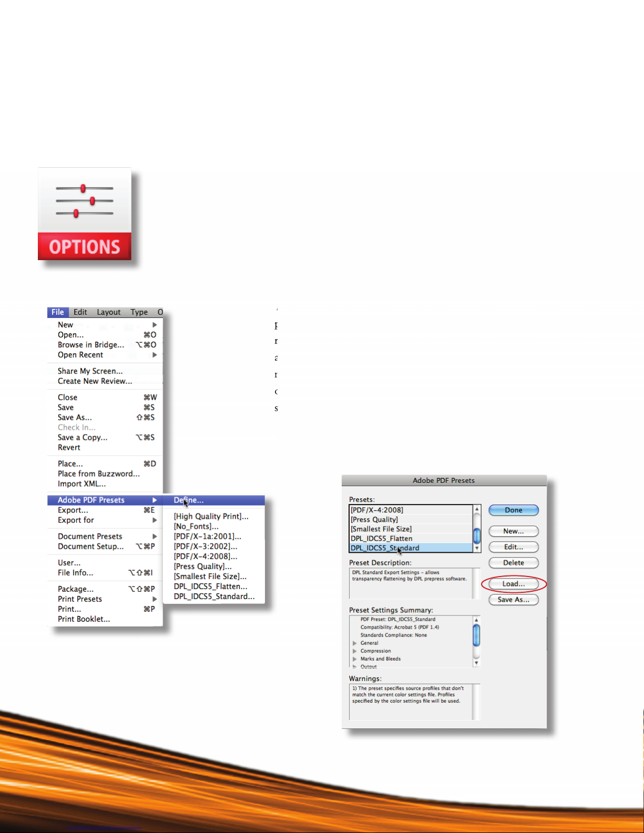The image size is (644, 833).
Task: Choose Open... from the File menu
Action: click(105, 335)
